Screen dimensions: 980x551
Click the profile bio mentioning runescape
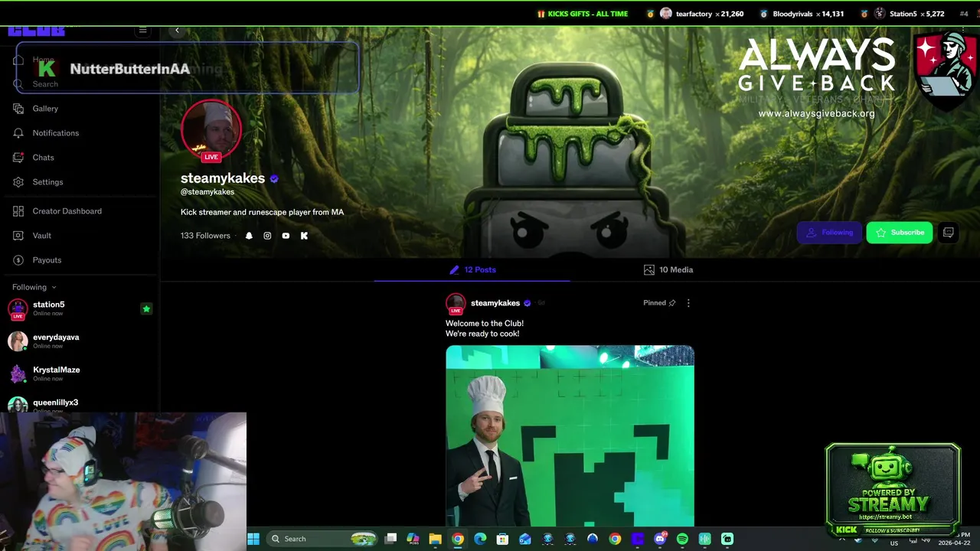[x=262, y=212]
